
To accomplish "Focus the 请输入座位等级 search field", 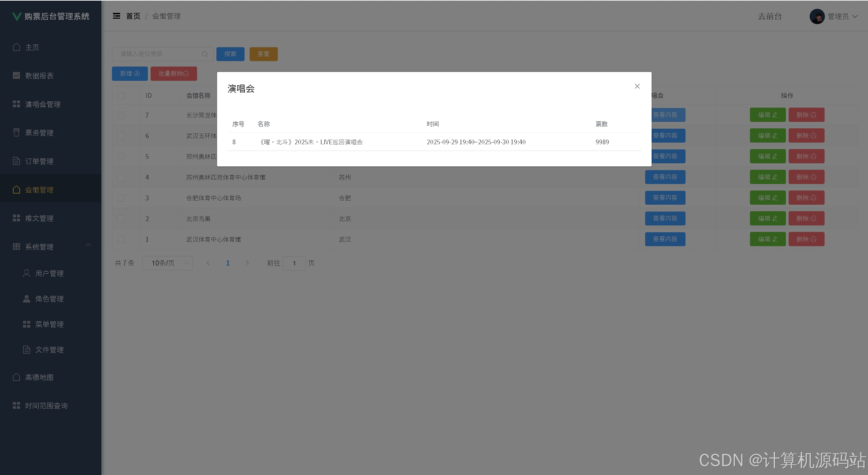I will (x=162, y=54).
